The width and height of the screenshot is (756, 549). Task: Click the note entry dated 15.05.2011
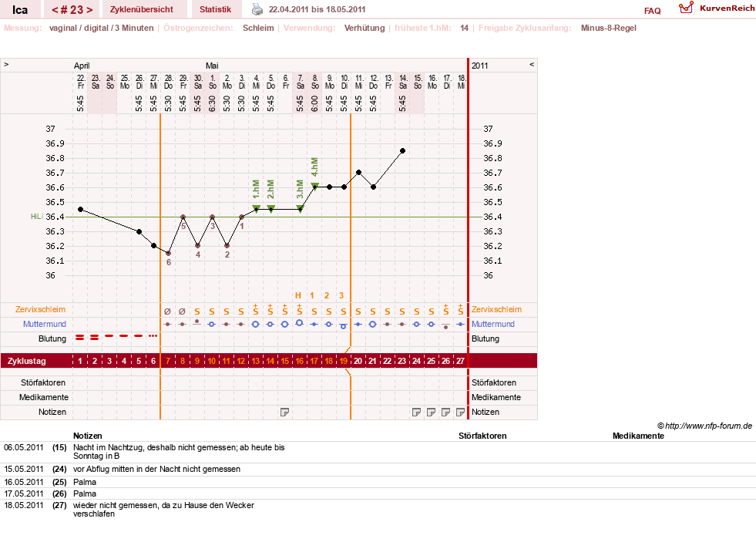156,469
